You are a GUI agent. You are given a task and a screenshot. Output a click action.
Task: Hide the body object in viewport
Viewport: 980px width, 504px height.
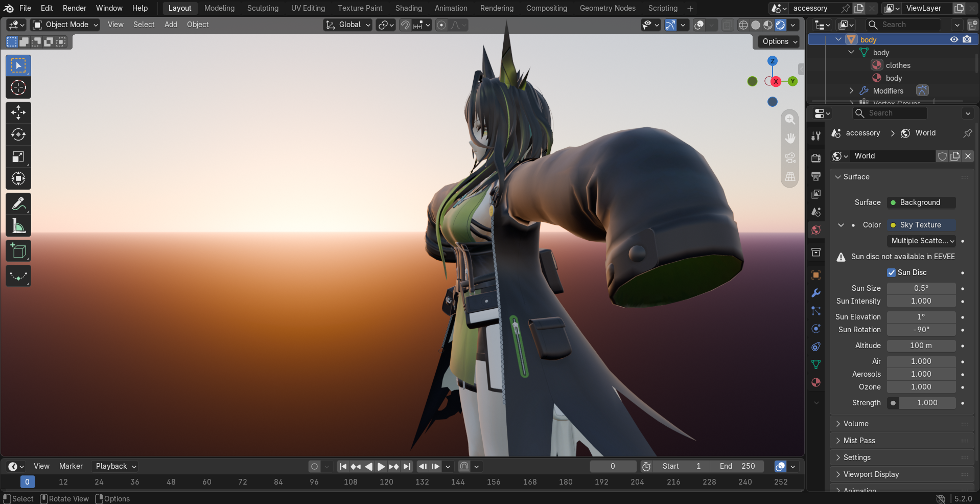(x=954, y=39)
